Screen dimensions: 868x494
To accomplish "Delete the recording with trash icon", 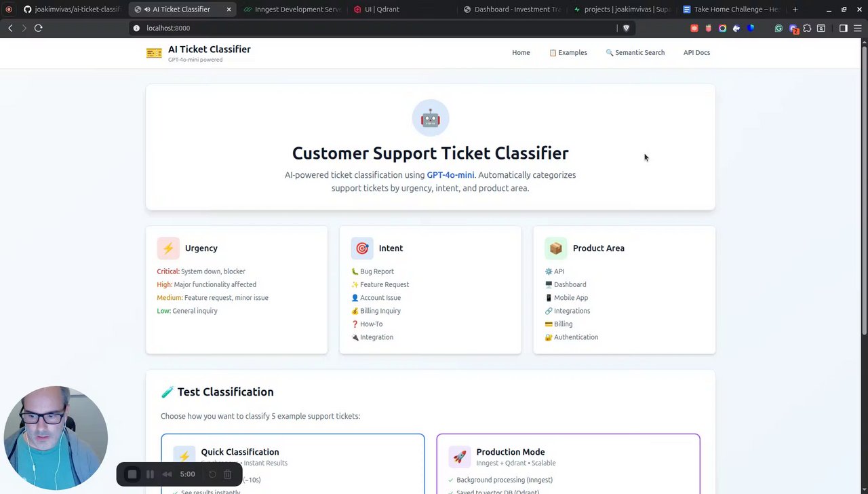I will [x=228, y=474].
